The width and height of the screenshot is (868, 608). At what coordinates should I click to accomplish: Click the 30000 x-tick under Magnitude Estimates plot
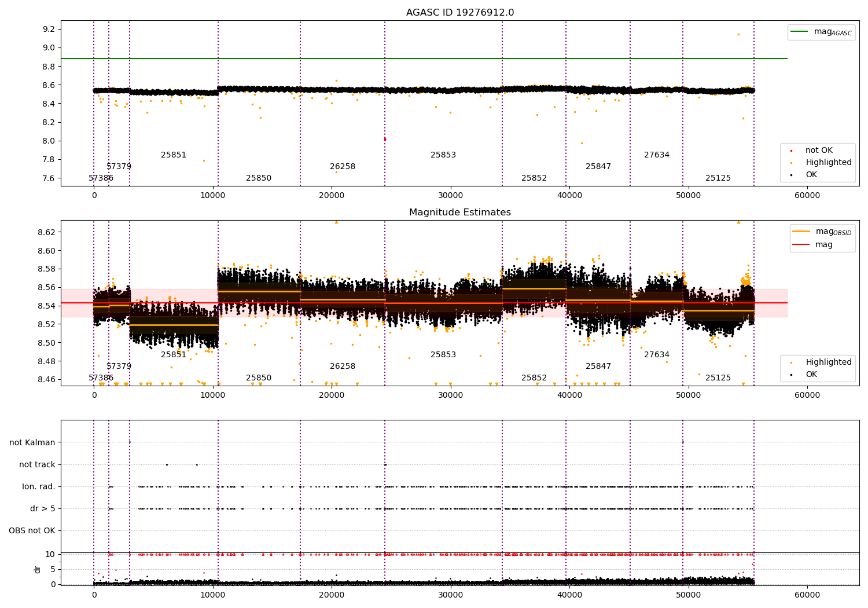pyautogui.click(x=451, y=395)
